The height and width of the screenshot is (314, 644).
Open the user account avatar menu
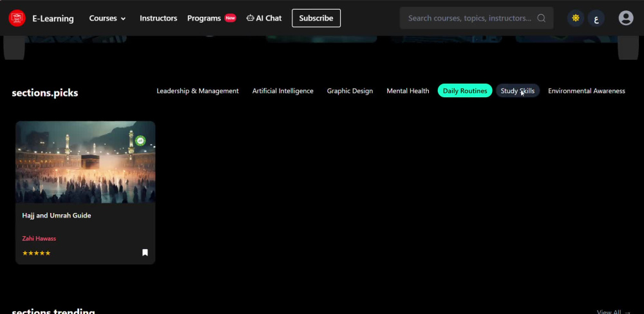point(625,18)
